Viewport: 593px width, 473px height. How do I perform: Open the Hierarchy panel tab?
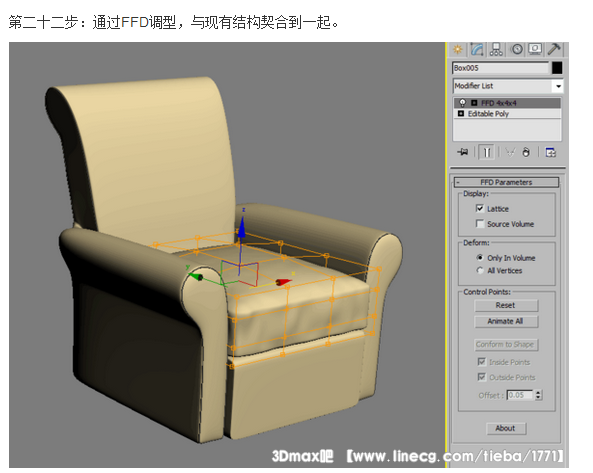point(496,50)
